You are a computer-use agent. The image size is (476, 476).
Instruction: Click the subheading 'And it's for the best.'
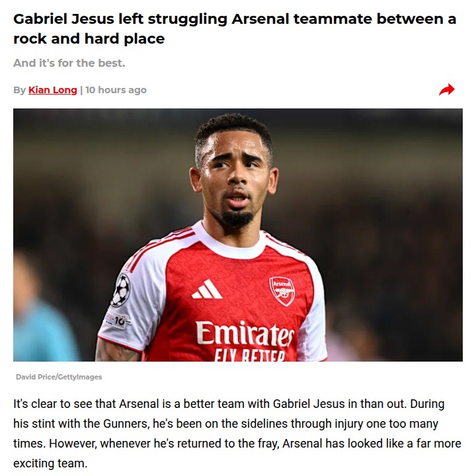click(x=69, y=63)
